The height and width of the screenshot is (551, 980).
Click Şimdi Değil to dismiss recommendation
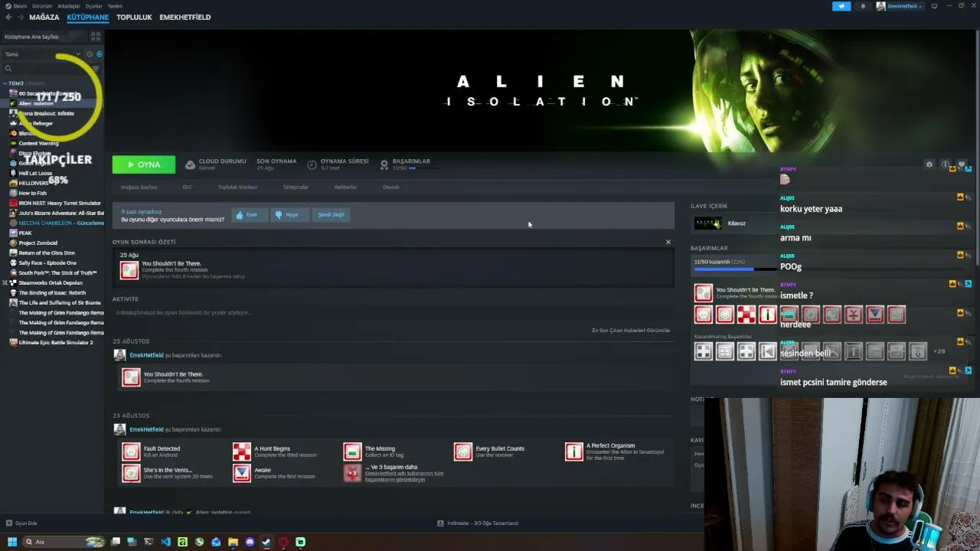tap(331, 215)
